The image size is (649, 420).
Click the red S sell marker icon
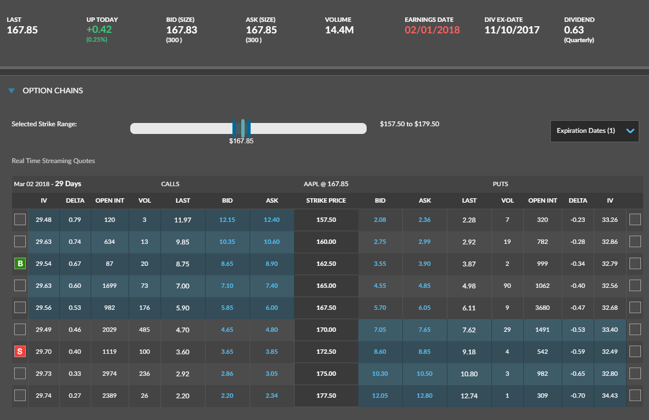pos(20,352)
